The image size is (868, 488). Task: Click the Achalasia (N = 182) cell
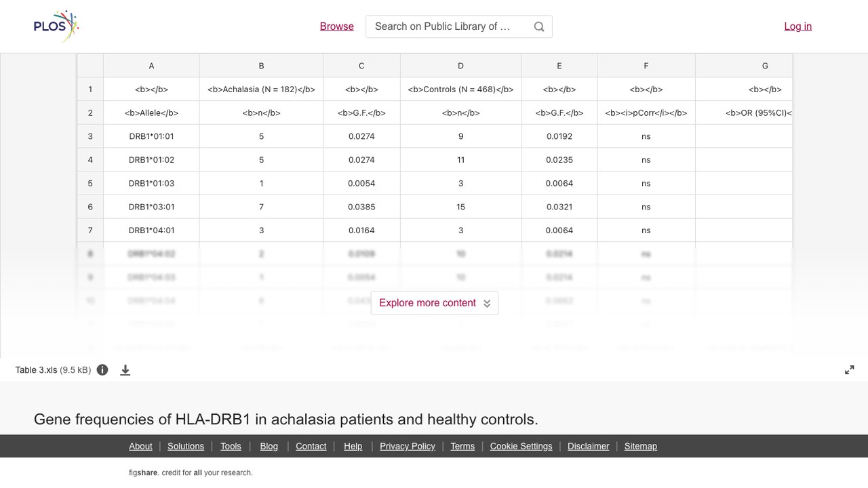[x=261, y=89]
